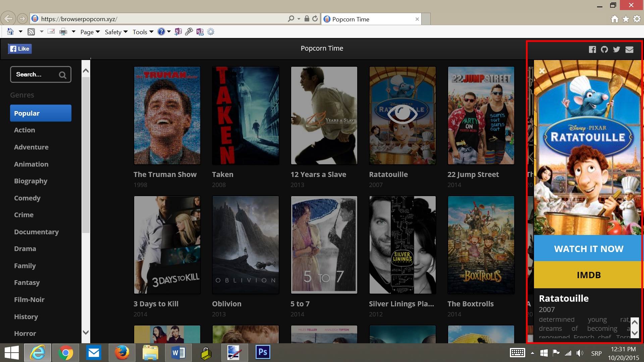Open the volume speaker icon in the tray

[x=580, y=353]
